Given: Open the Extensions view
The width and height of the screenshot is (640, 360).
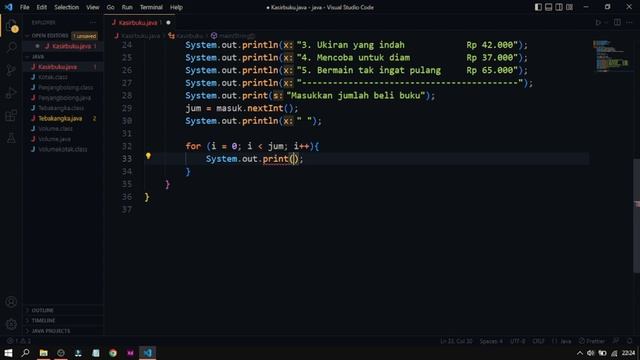Looking at the screenshot, I should coord(11,116).
